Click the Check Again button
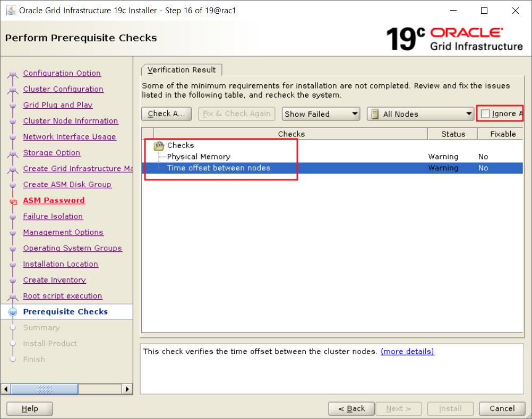532x419 pixels. [x=166, y=114]
